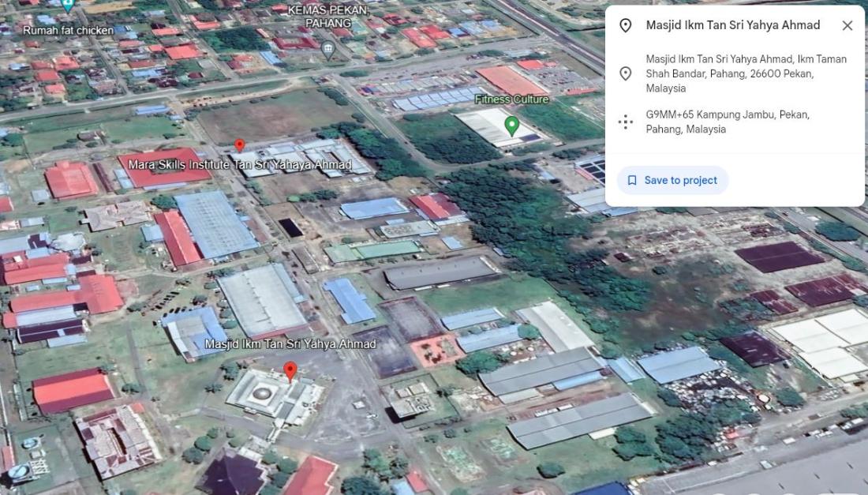Open the green Fitness Culture map marker

[512, 126]
